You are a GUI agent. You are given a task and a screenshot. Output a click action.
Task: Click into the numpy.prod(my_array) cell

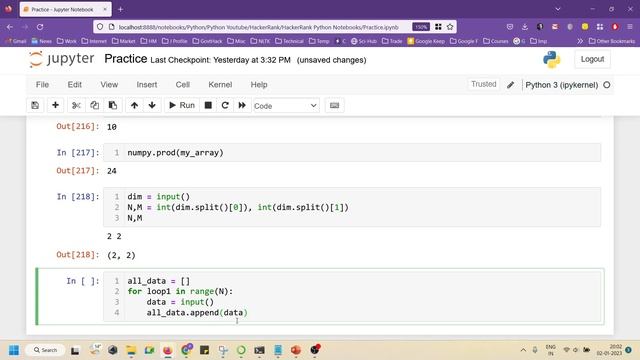tap(352, 153)
